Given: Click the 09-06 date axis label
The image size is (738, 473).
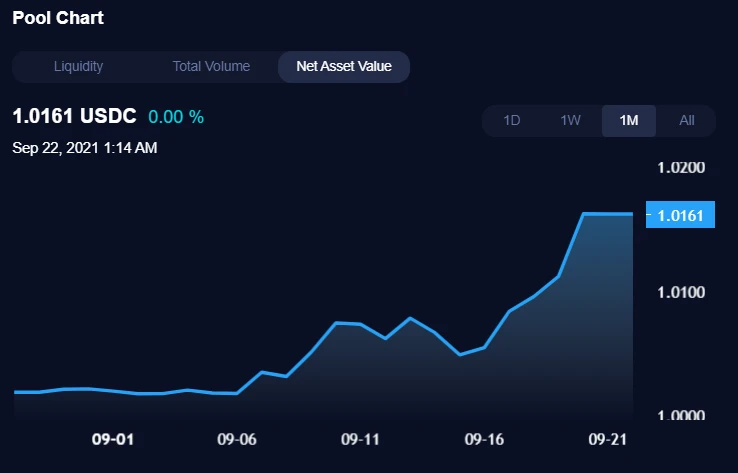Looking at the screenshot, I should [x=237, y=440].
